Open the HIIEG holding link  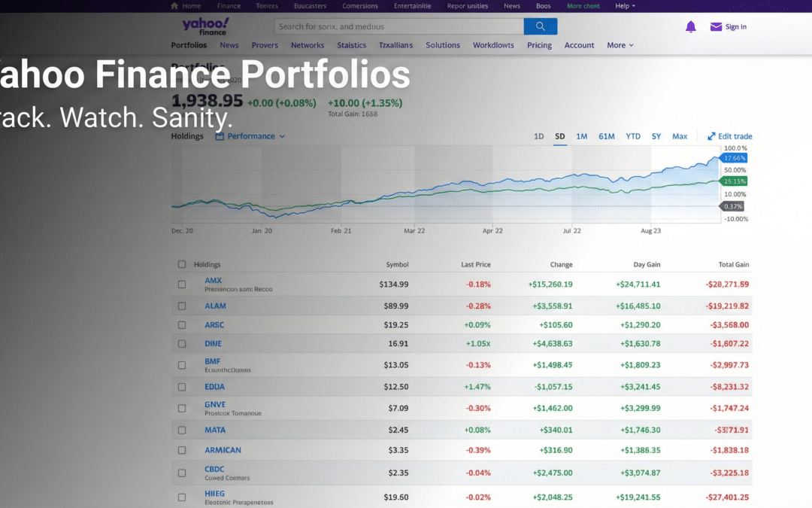214,494
